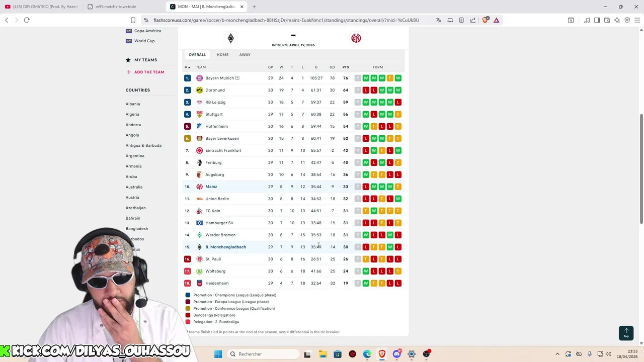Switch to the DIPLOMATICO YouTube tab
The width and height of the screenshot is (644, 362).
click(x=40, y=7)
